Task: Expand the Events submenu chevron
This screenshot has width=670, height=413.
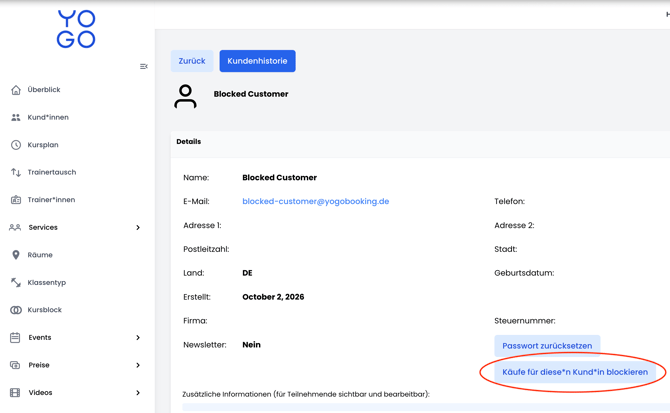Action: [138, 338]
